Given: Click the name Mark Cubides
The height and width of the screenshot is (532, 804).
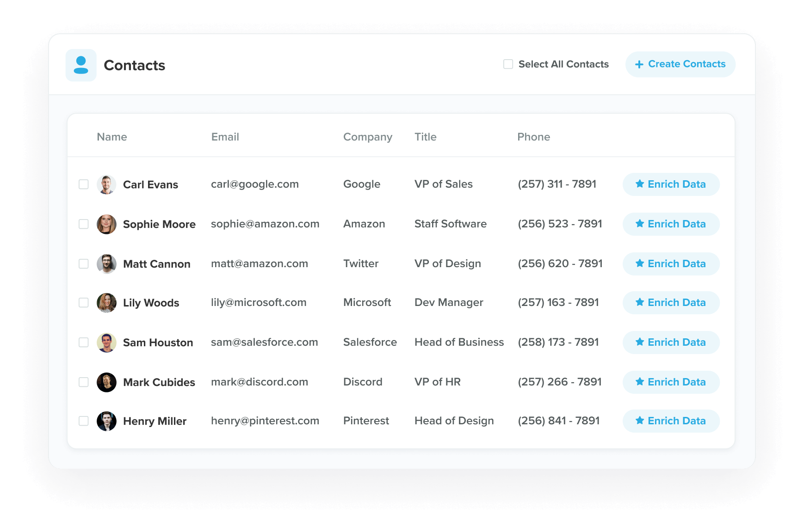Looking at the screenshot, I should [x=159, y=382].
